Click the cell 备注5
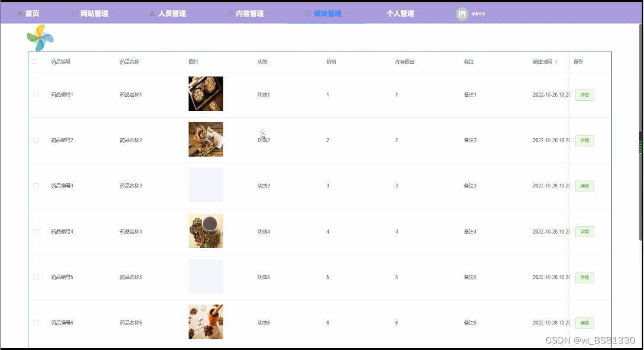This screenshot has height=350, width=644. [470, 277]
